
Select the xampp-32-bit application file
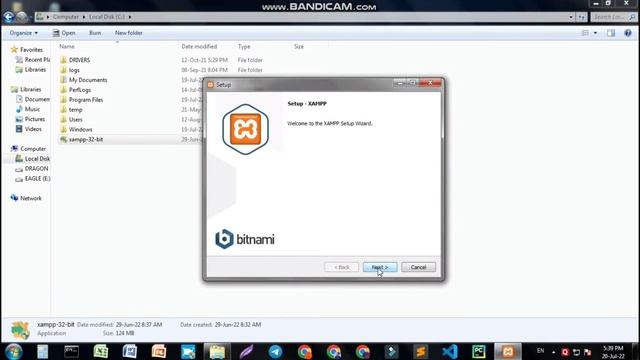tap(86, 139)
